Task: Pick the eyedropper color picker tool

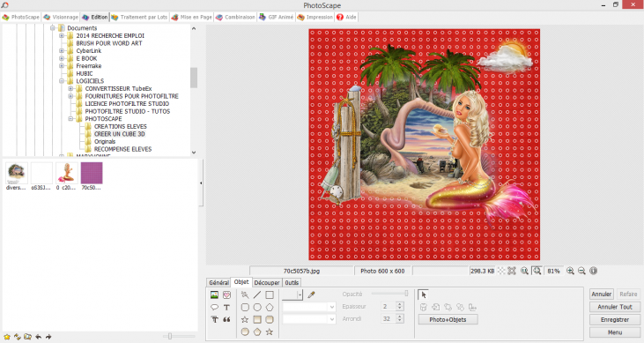Action: [311, 295]
